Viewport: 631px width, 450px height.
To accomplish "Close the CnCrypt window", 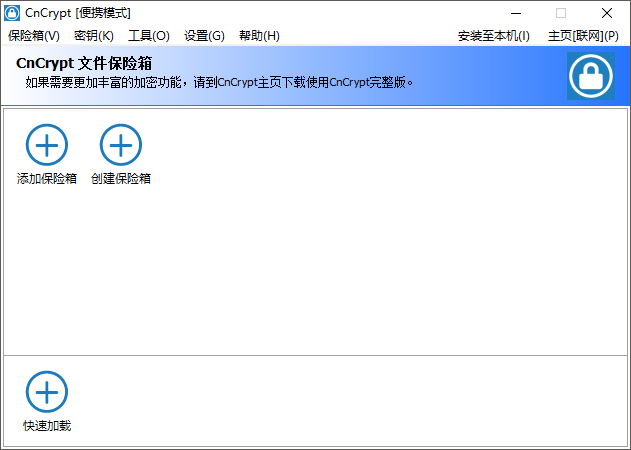I will [607, 13].
